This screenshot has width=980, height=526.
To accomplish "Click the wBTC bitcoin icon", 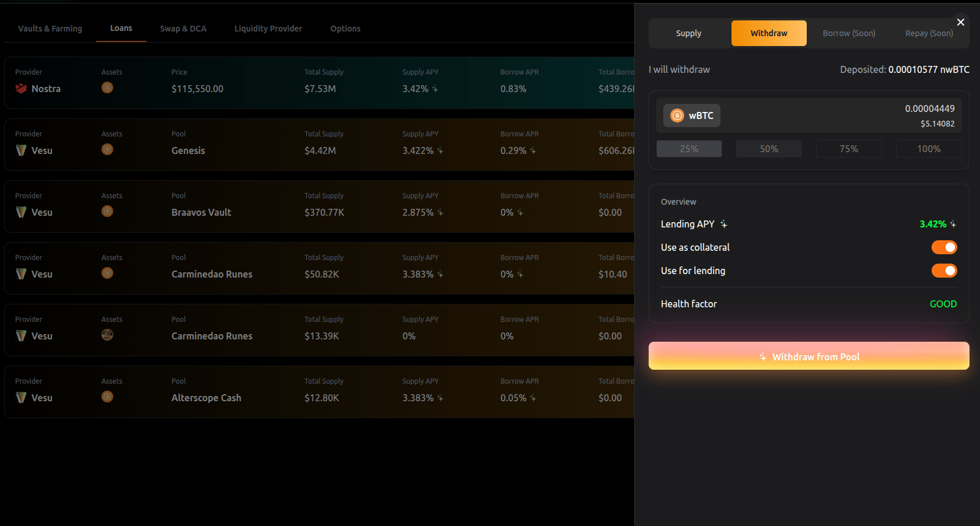I will 677,115.
